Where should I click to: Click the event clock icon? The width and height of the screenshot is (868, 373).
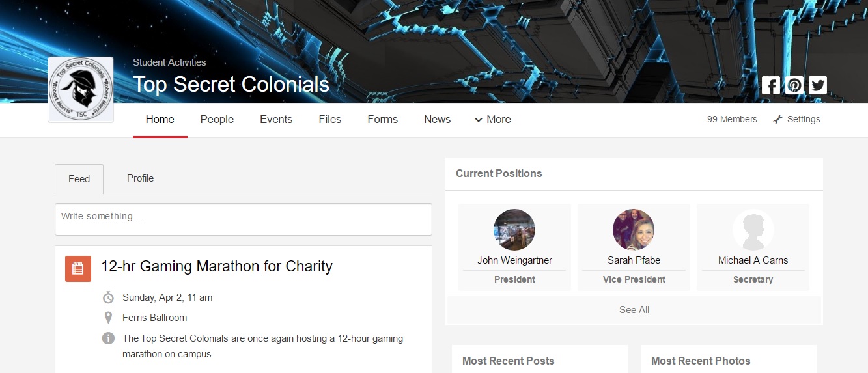[x=109, y=297]
